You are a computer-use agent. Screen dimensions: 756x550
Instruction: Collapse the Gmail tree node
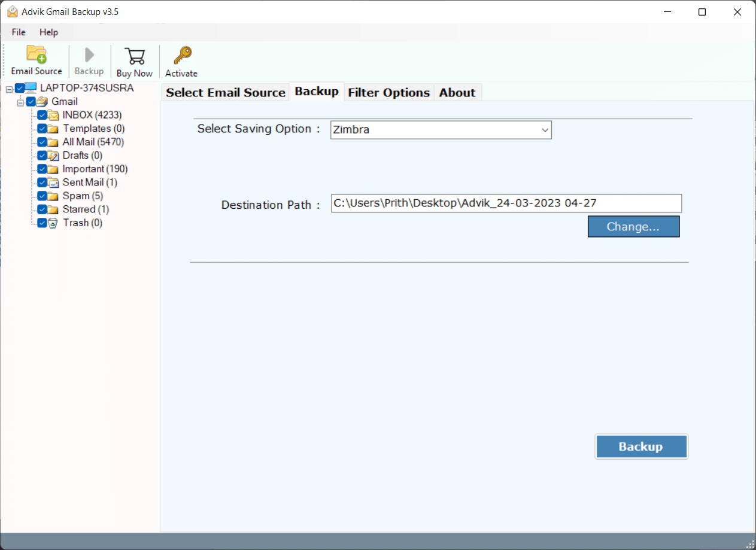click(x=20, y=102)
